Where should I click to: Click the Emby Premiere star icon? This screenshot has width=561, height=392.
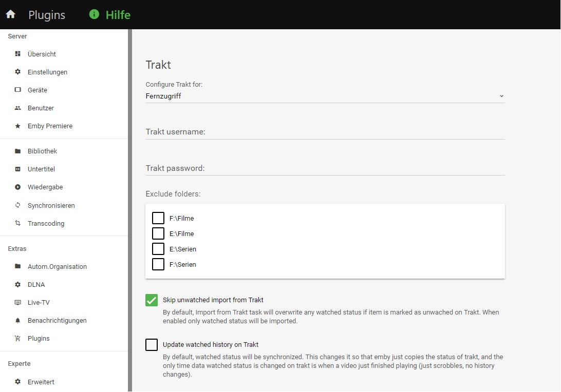point(17,126)
